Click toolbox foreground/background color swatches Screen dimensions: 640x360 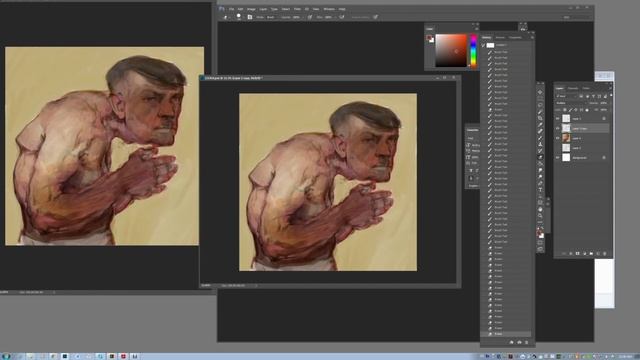click(x=540, y=233)
